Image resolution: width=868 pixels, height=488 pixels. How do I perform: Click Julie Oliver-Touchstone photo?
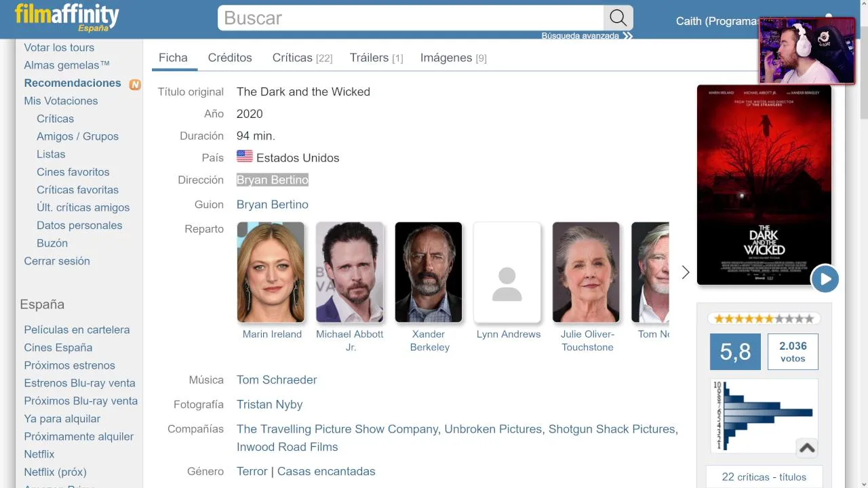(586, 272)
